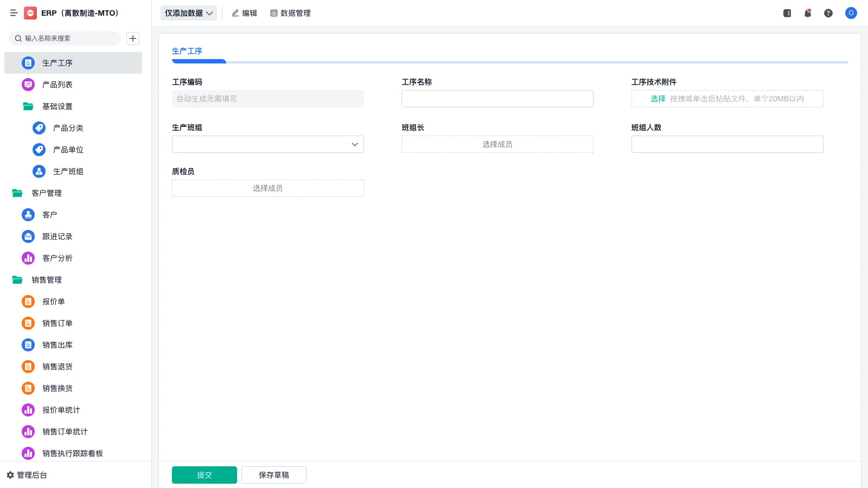The width and height of the screenshot is (868, 488).
Task: Open 跟进记录 using its envelope icon
Action: 28,236
